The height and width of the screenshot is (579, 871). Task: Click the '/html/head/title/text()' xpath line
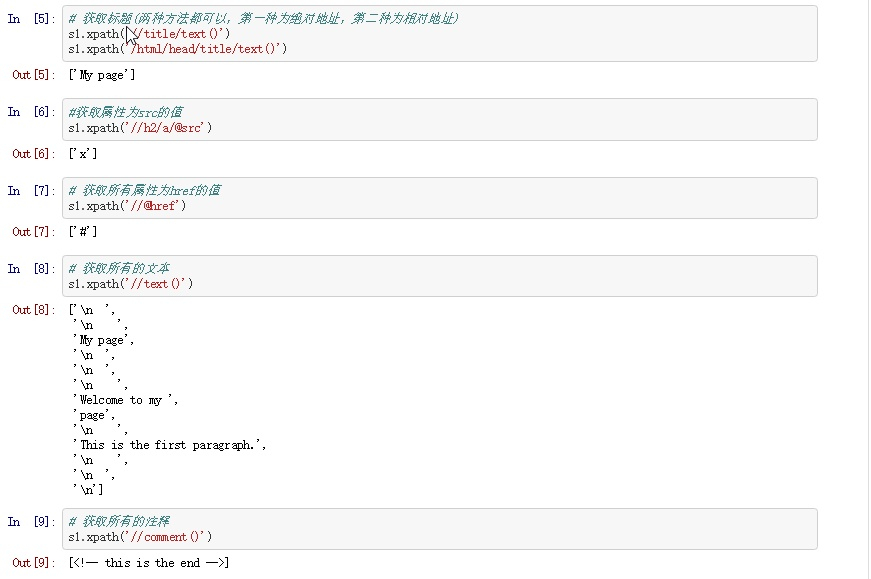pyautogui.click(x=178, y=48)
